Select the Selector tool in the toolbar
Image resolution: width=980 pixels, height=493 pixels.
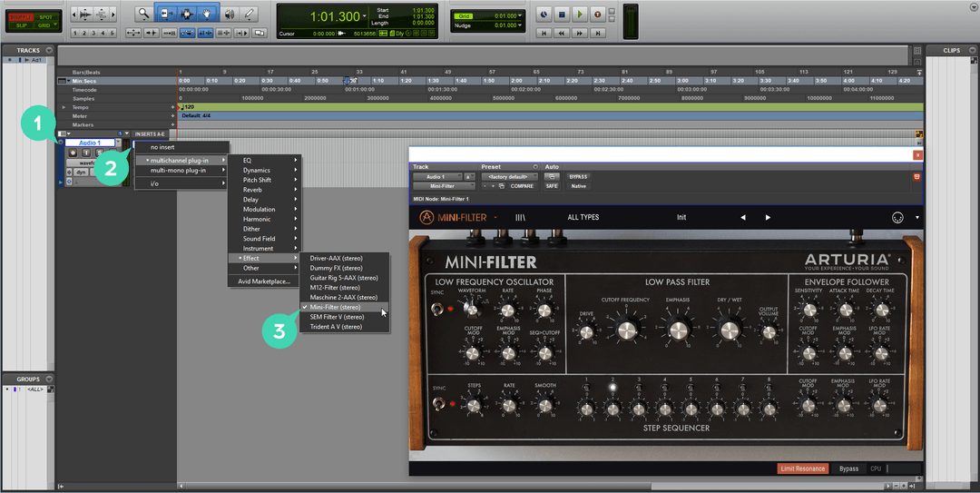(x=186, y=13)
